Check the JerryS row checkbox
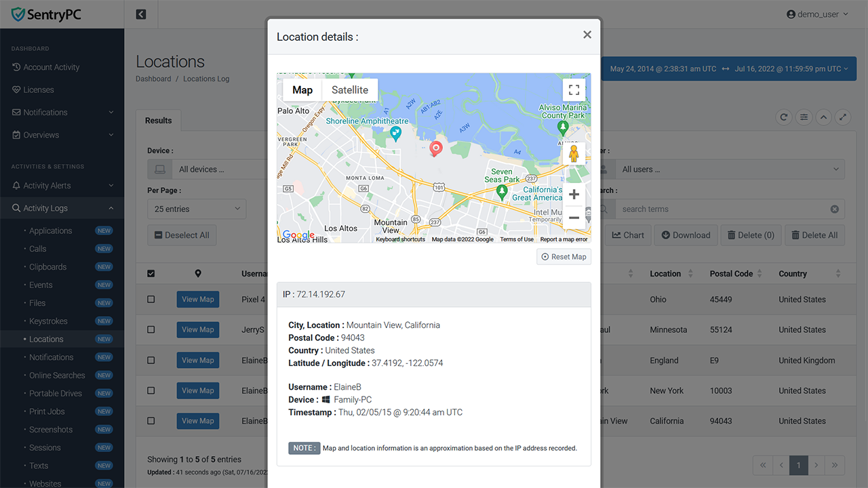This screenshot has height=488, width=868. [151, 329]
